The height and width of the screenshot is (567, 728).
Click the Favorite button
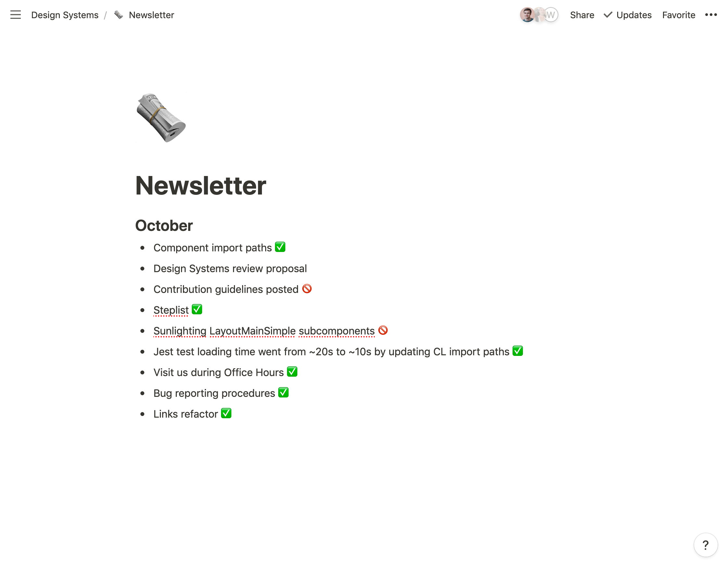point(679,15)
